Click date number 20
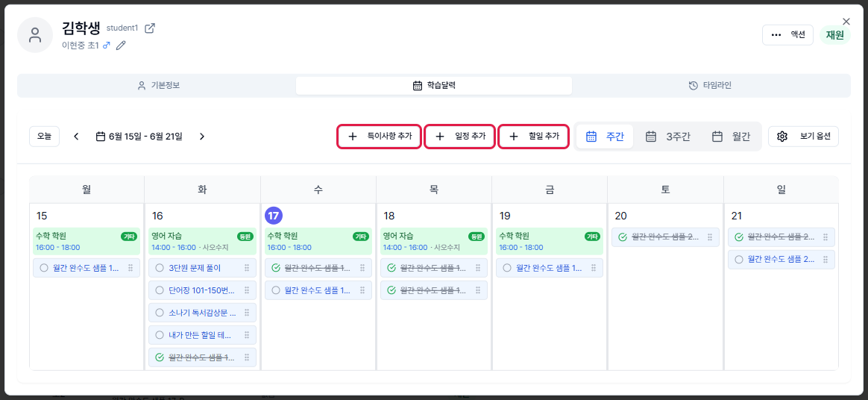 coord(621,216)
